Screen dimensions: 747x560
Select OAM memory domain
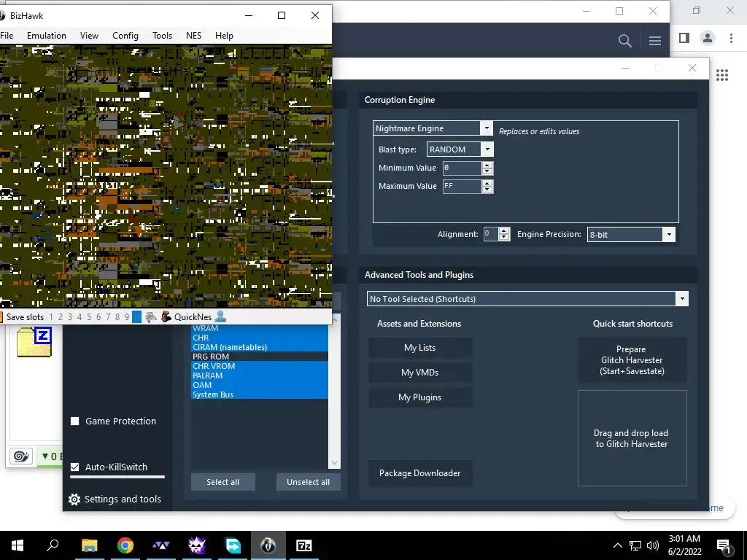260,385
